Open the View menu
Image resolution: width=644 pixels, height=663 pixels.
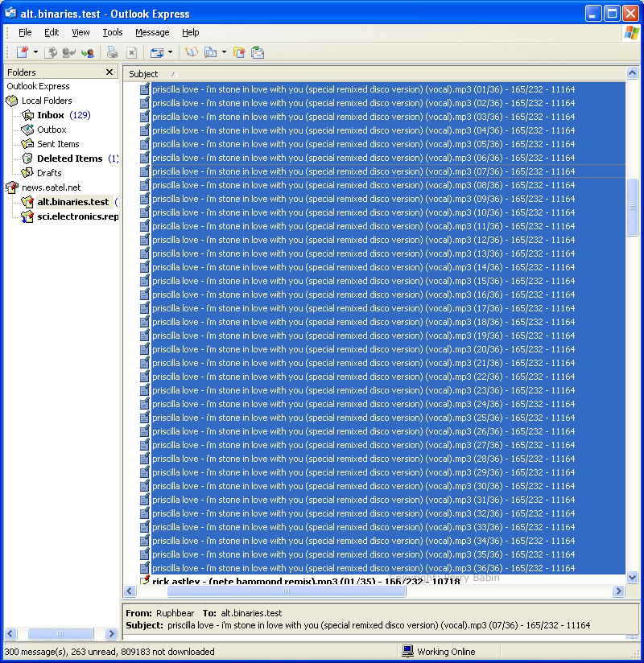tap(80, 32)
